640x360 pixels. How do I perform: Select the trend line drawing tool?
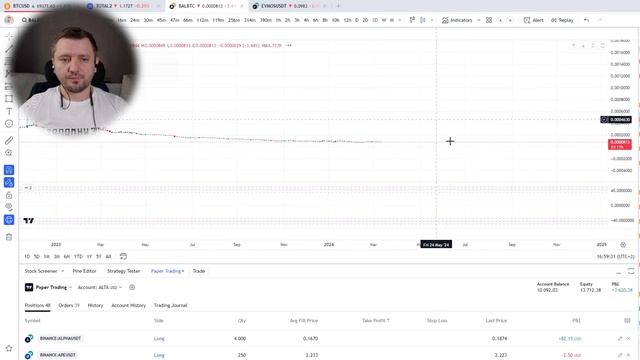9,49
